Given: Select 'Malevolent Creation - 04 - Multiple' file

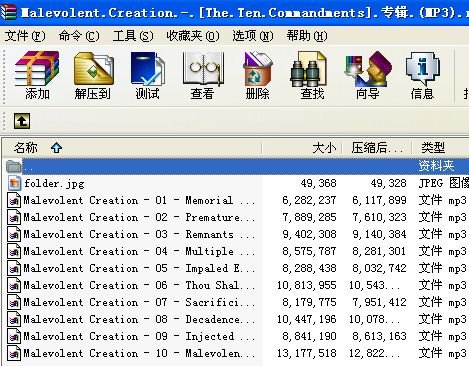Looking at the screenshot, I should tap(139, 251).
